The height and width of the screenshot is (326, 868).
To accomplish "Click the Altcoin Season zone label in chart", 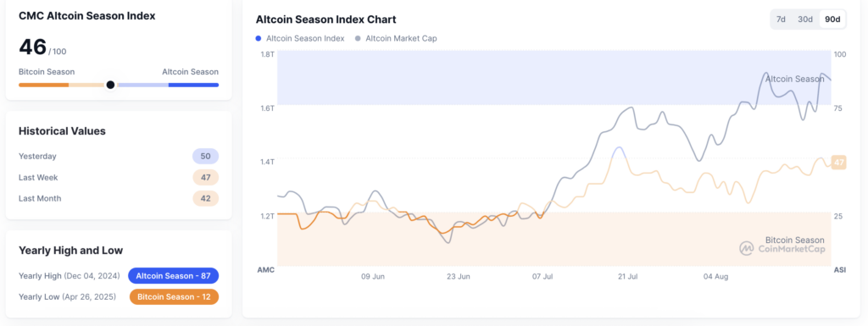I will click(x=794, y=79).
